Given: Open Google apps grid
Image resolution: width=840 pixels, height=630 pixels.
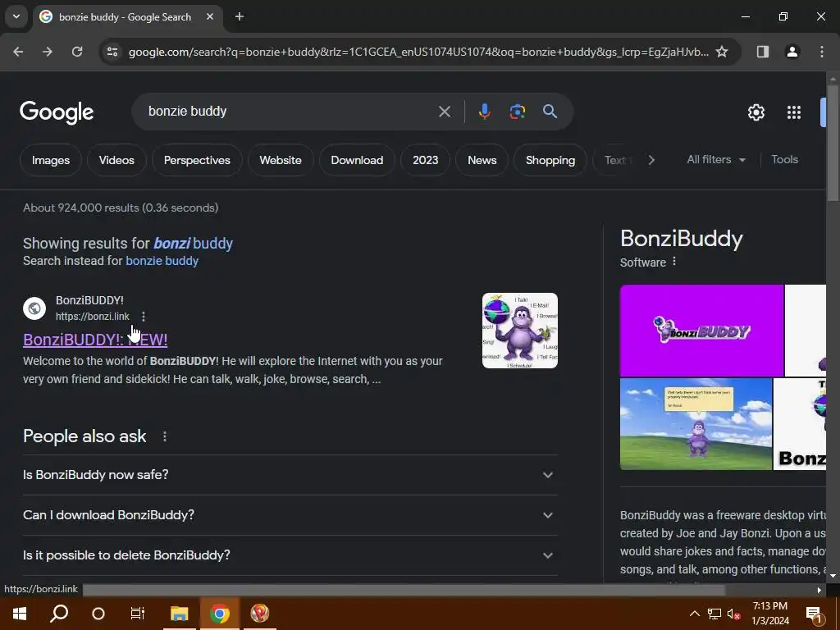Looking at the screenshot, I should (x=794, y=112).
